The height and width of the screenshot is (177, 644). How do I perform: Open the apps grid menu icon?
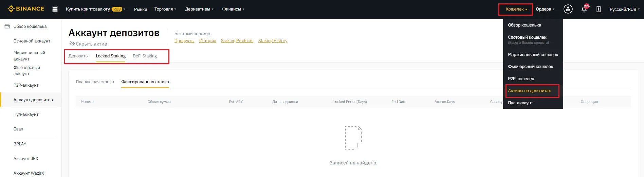click(x=55, y=9)
